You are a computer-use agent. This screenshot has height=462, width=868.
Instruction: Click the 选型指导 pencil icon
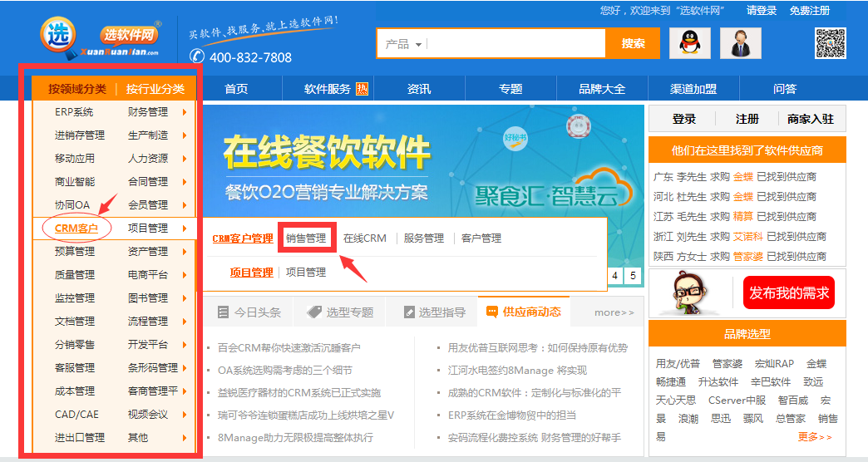point(409,312)
